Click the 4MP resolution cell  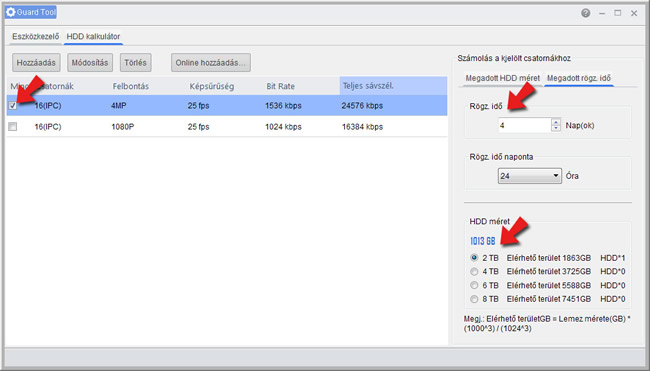click(x=119, y=106)
